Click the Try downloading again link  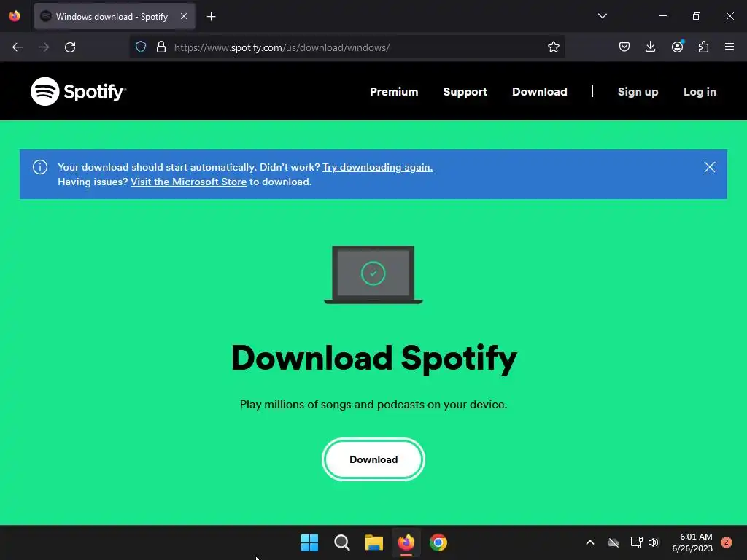(x=377, y=167)
